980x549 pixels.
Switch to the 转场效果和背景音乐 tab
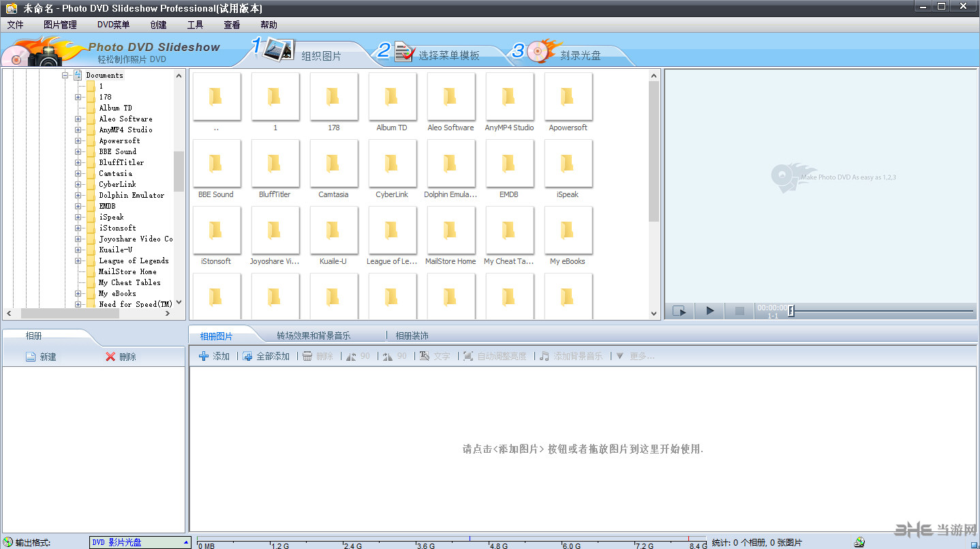pos(313,335)
